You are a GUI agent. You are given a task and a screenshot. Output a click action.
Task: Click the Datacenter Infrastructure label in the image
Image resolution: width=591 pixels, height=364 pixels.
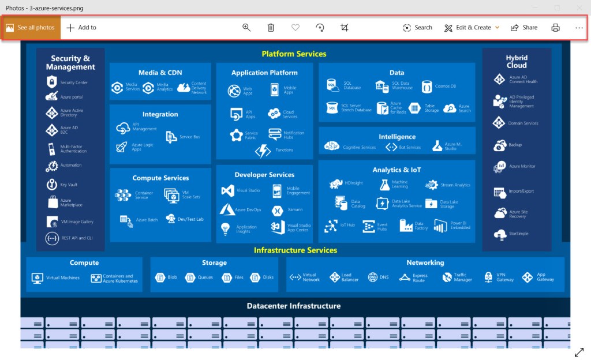[x=293, y=306]
